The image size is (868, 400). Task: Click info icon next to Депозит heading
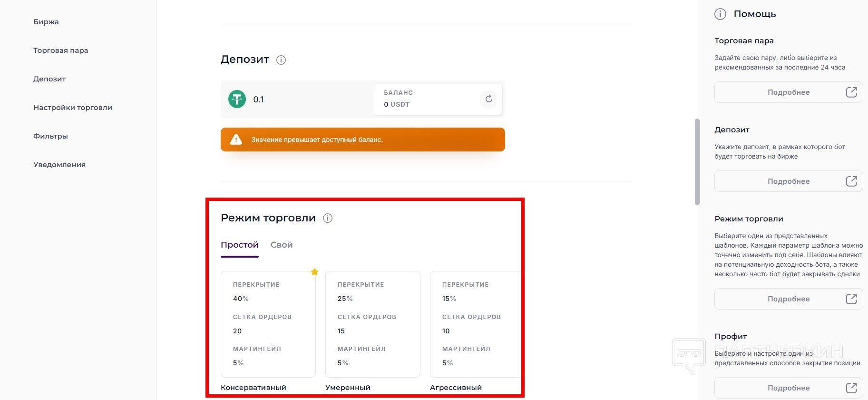pyautogui.click(x=281, y=60)
